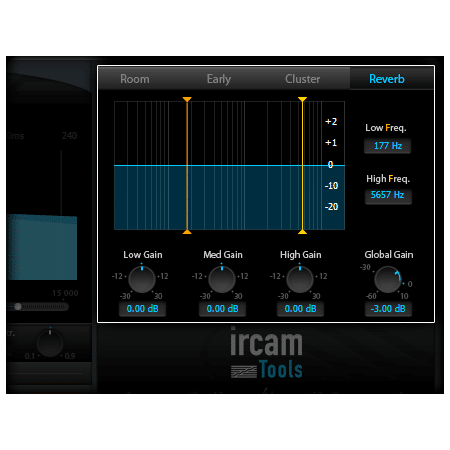Select the High Freq 5657 Hz field

click(388, 195)
